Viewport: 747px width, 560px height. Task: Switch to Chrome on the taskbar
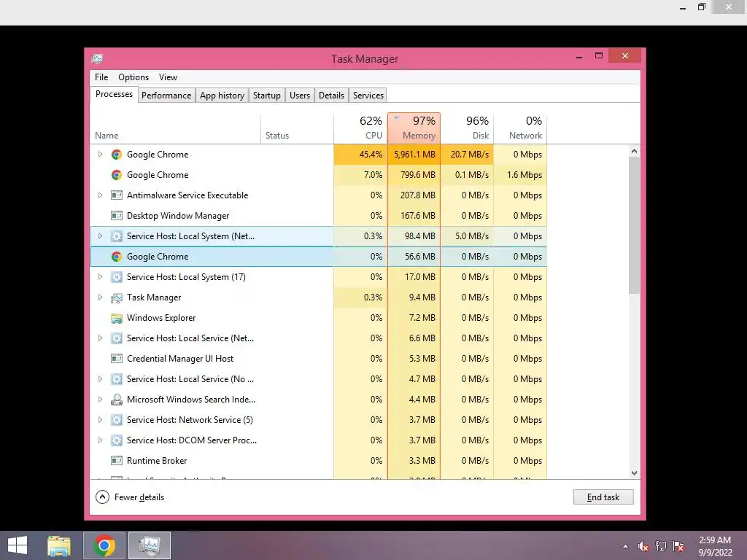104,545
